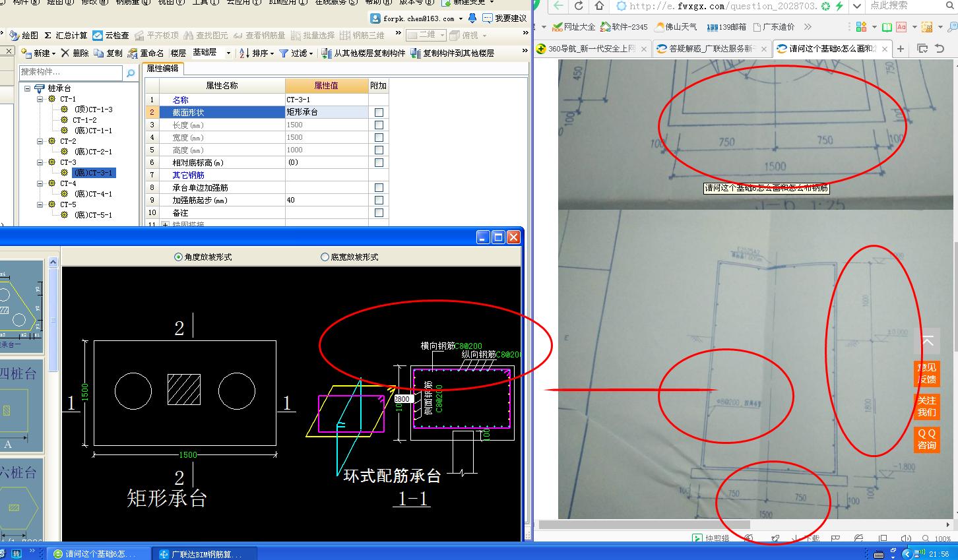The height and width of the screenshot is (560, 958).
Task: Go back in the browser
Action: (558, 6)
